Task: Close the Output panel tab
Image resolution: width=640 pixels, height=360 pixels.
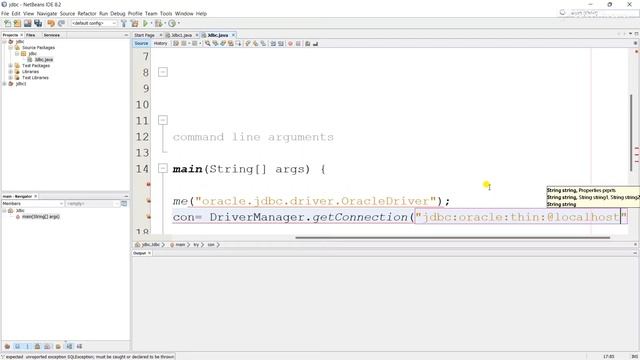Action: [x=149, y=253]
